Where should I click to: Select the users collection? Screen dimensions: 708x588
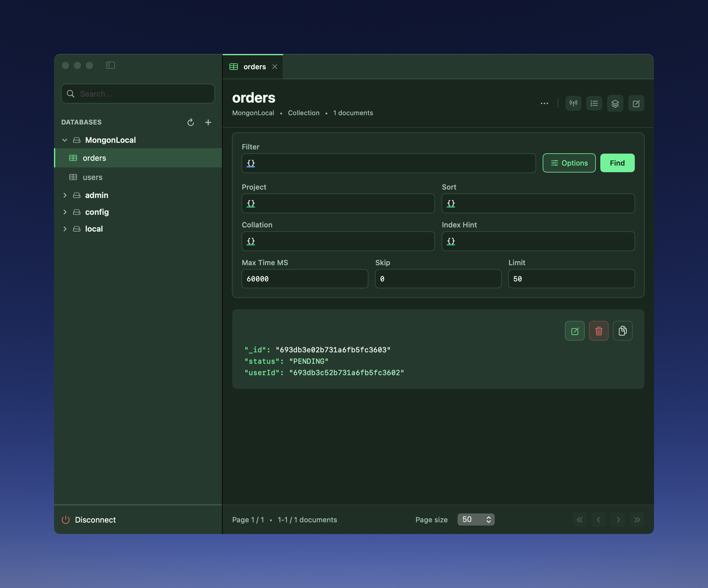click(x=92, y=177)
